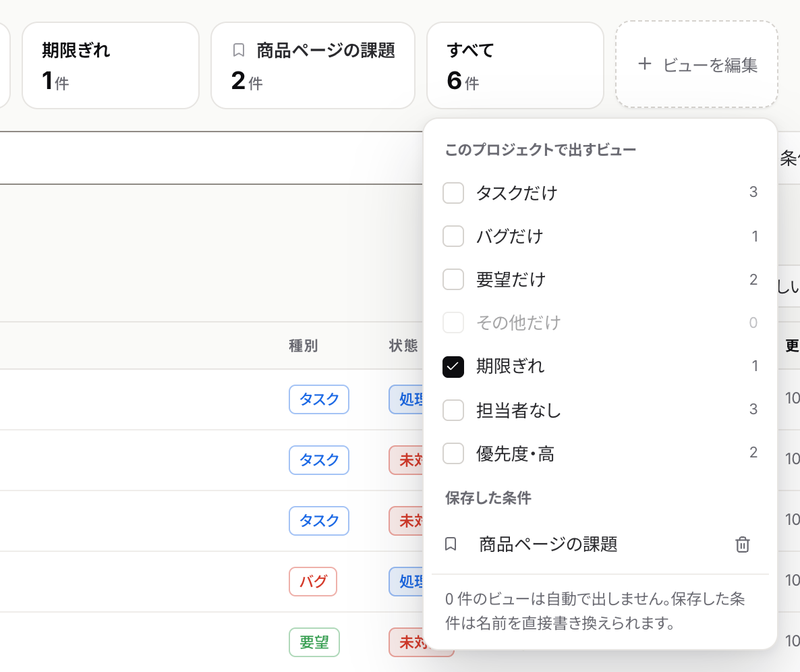The height and width of the screenshot is (672, 800).
Task: Click the blue 処理 status tag in the バグ row
Action: 406,581
